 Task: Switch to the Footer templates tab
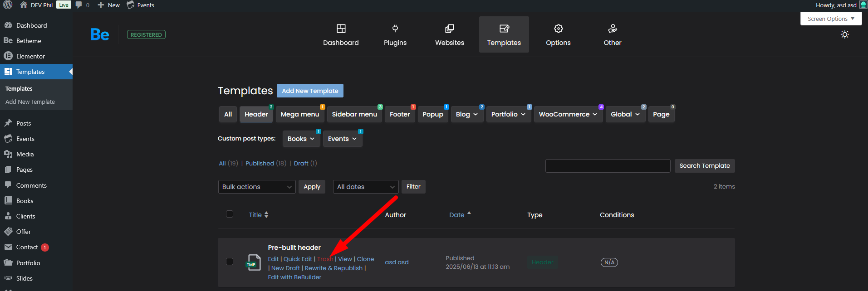(x=399, y=114)
